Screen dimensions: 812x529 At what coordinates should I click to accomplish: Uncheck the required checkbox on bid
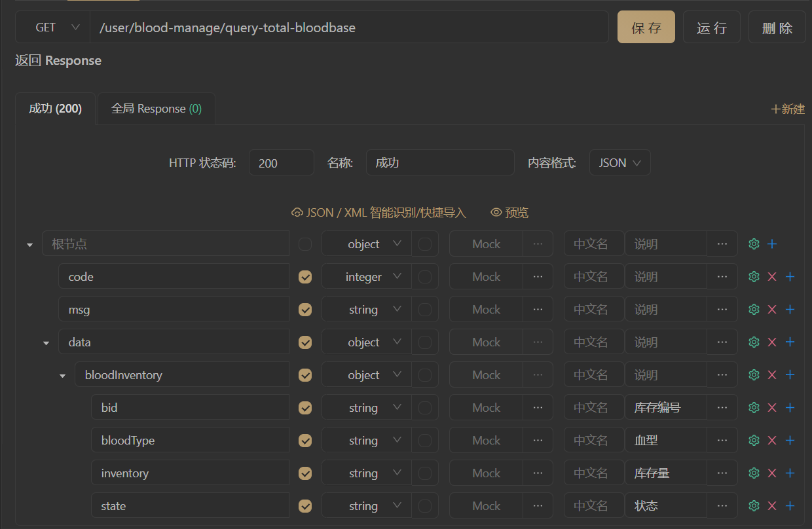pos(304,407)
